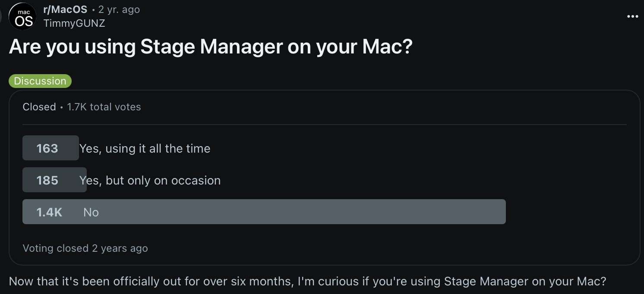Click the 1.4K vote count
644x294 pixels.
click(x=49, y=212)
